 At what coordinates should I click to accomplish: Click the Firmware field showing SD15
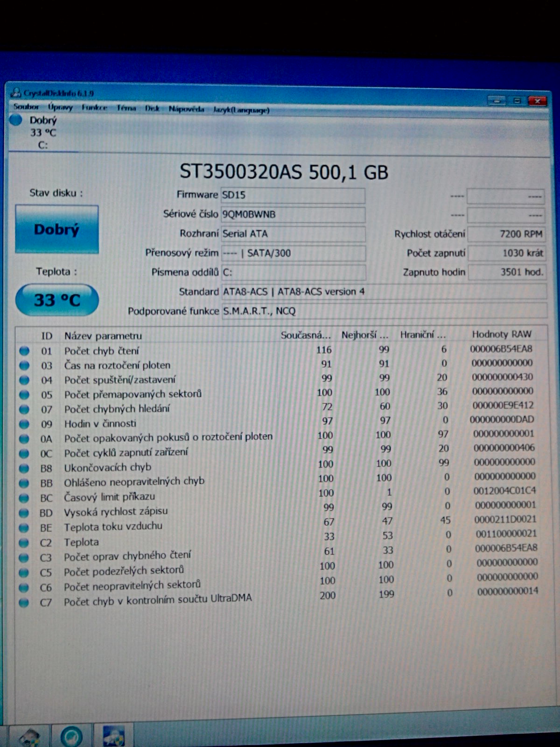(x=293, y=195)
